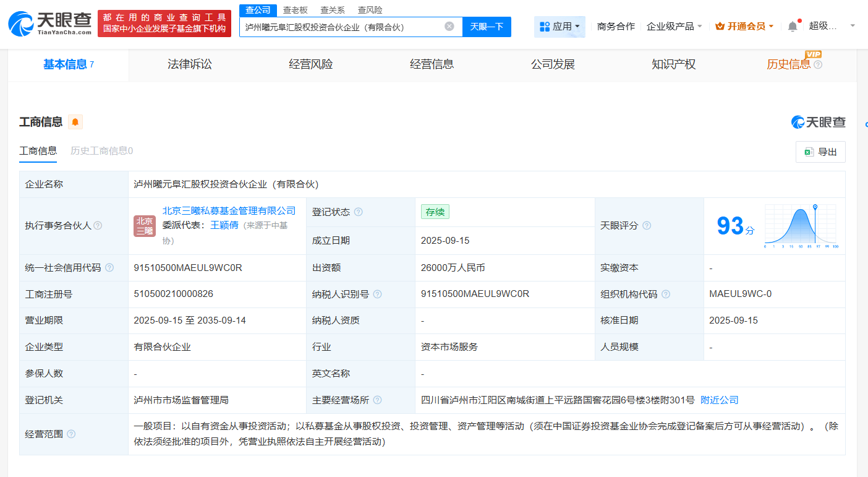Click the help icon next to 天眼评分

tap(647, 225)
